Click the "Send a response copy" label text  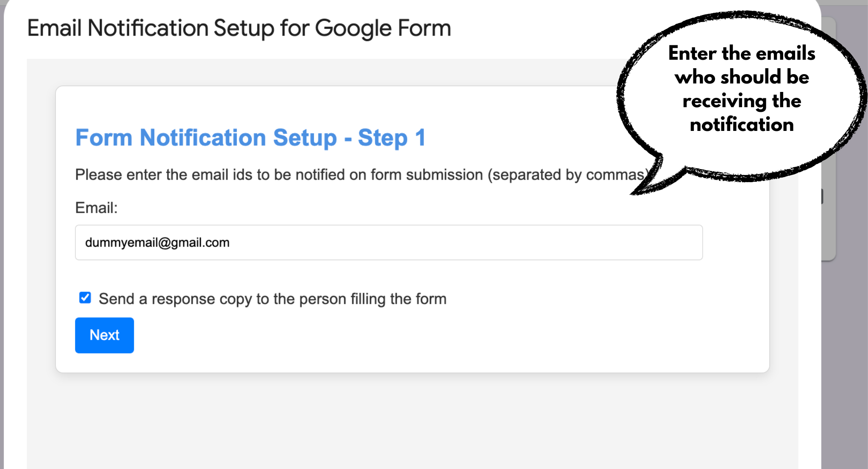(170, 299)
